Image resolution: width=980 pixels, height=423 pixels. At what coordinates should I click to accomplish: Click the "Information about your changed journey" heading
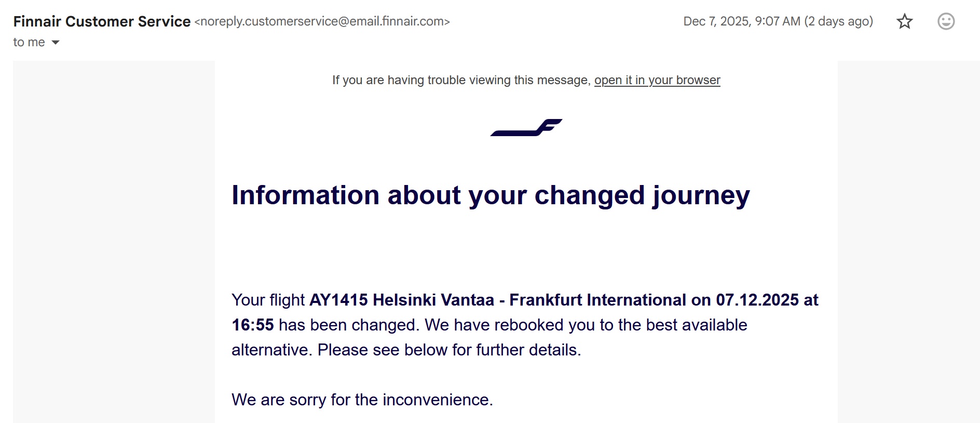pyautogui.click(x=491, y=195)
